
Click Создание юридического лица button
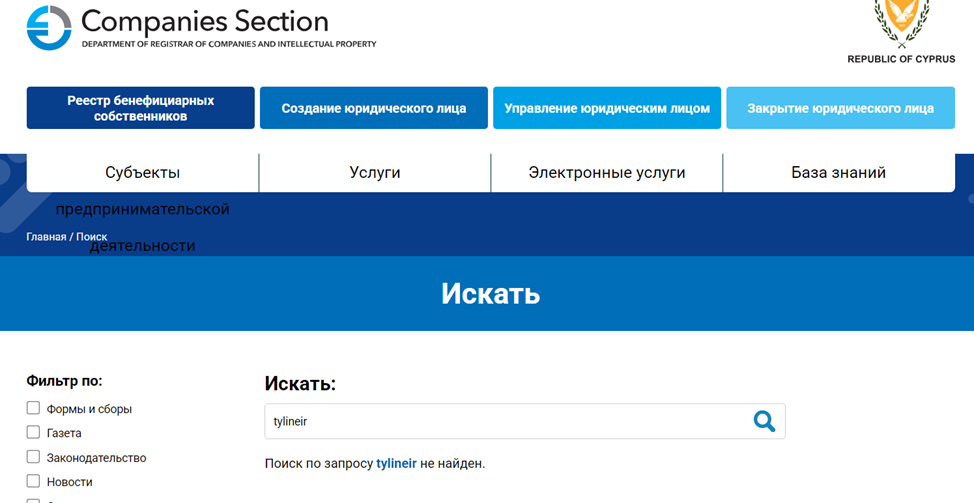point(374,108)
